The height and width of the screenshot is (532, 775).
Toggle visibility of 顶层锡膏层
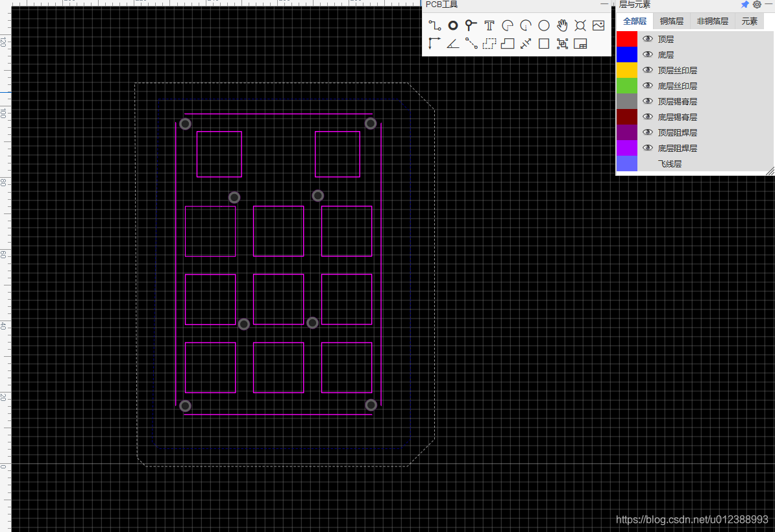point(648,101)
